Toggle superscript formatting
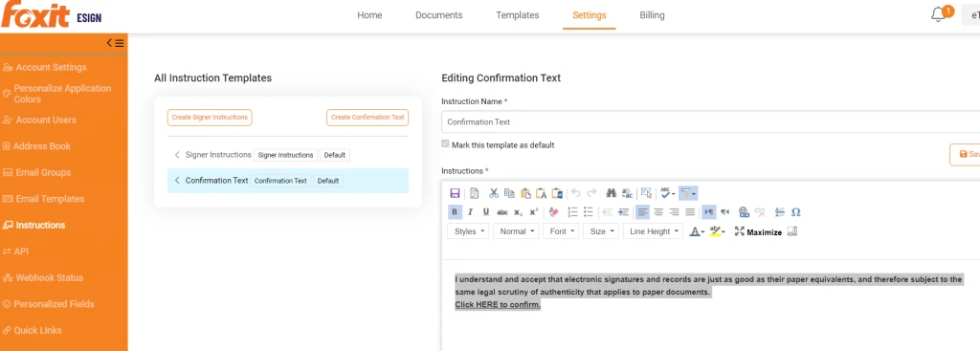This screenshot has height=351, width=980. point(533,211)
